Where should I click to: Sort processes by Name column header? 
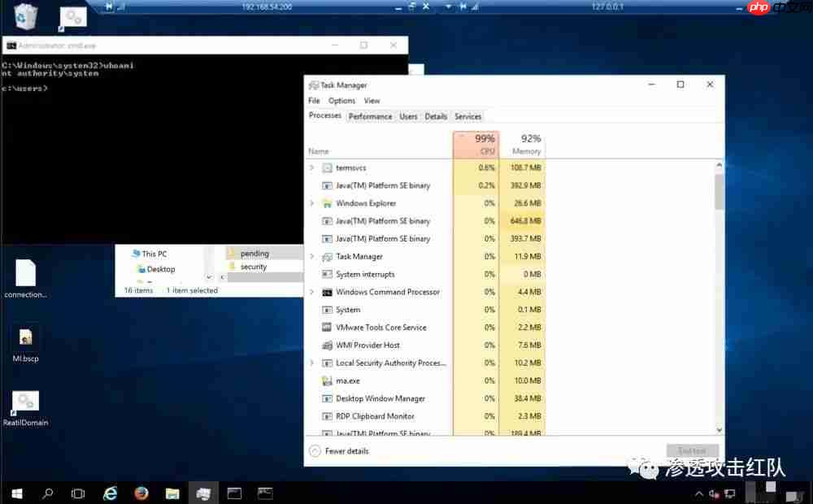point(380,145)
